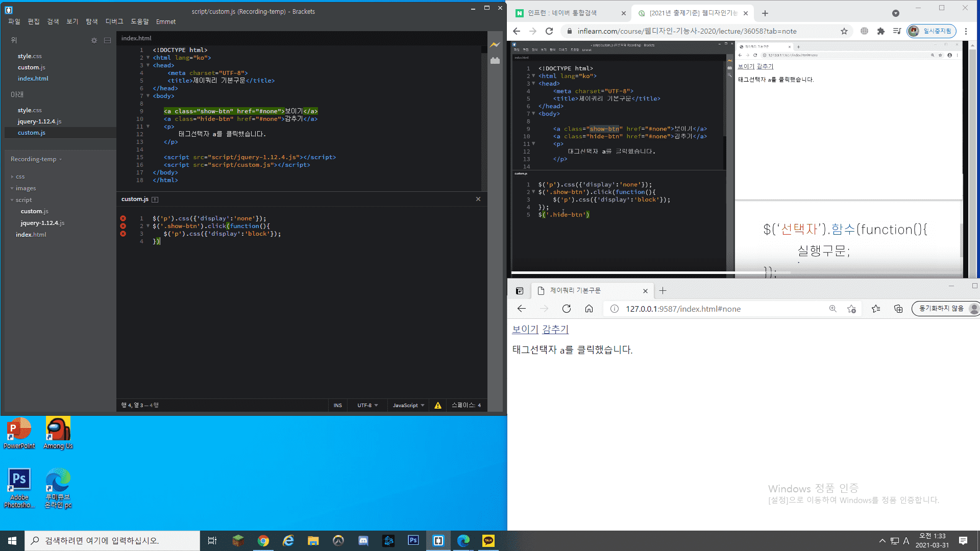Click the 일시중지됨 profile button in Chrome
980x551 pixels.
[x=931, y=31]
